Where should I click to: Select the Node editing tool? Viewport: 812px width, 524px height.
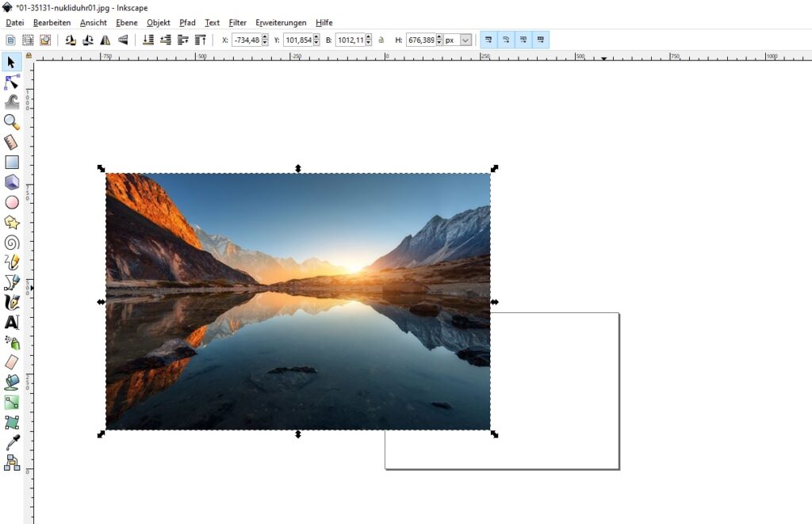tap(11, 82)
